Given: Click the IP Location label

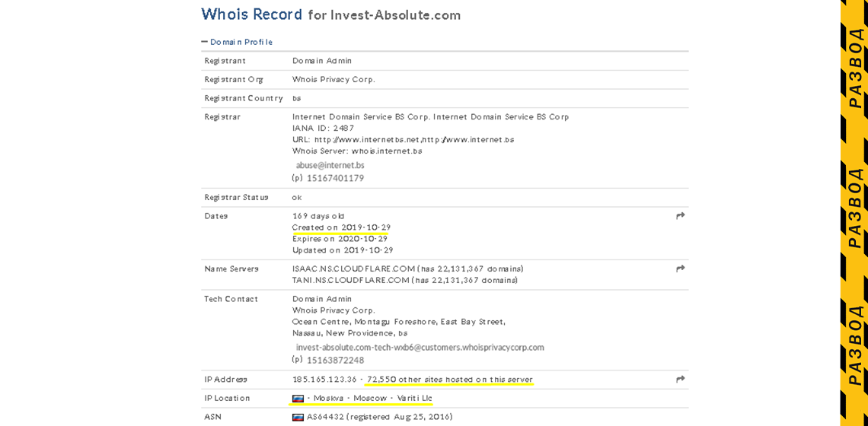Looking at the screenshot, I should coord(227,398).
